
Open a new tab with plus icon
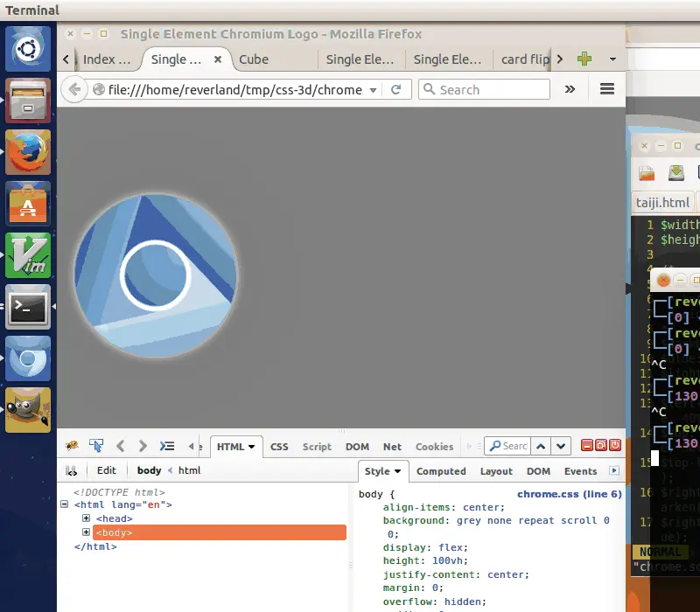pos(584,59)
